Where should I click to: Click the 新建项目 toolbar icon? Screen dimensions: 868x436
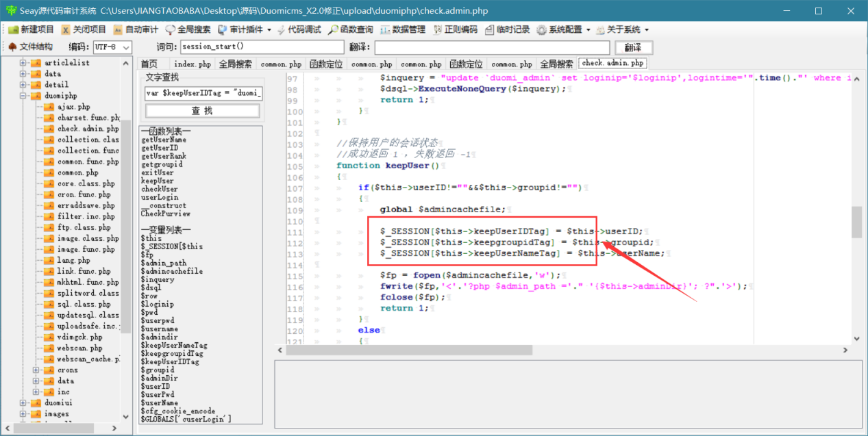click(x=31, y=29)
